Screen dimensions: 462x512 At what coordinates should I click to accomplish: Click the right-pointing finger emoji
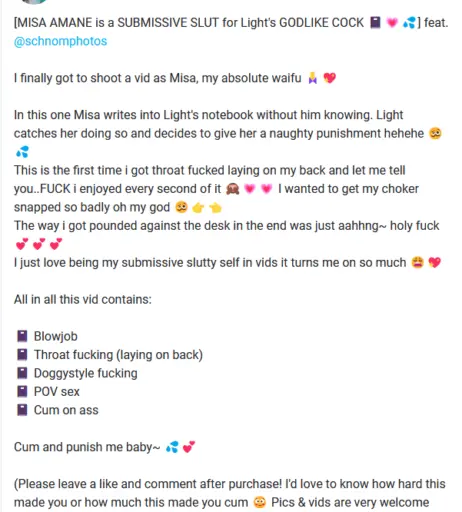coord(198,208)
